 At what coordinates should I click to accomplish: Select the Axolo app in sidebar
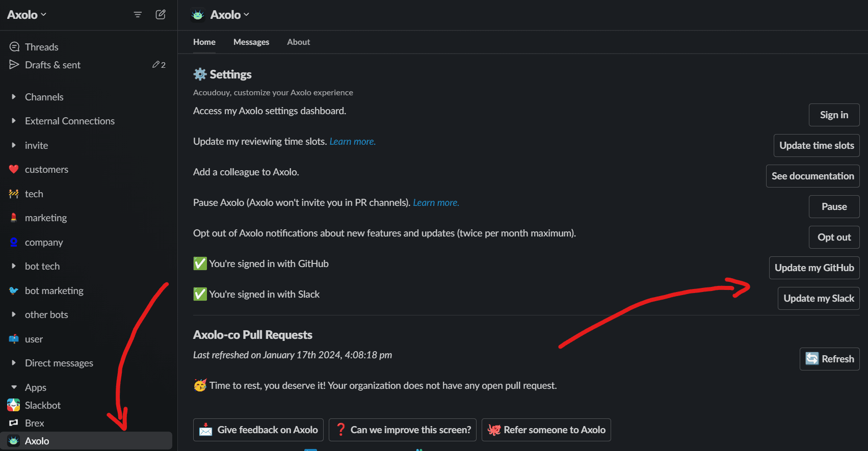point(37,441)
